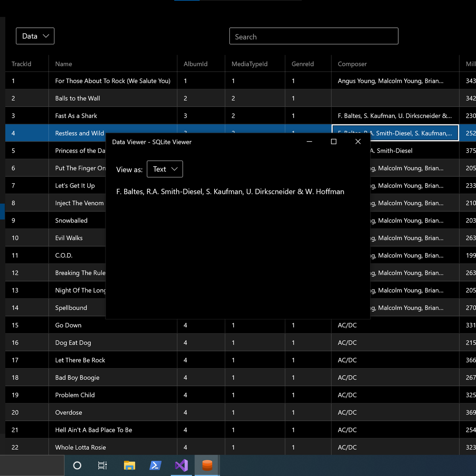476x476 pixels.
Task: Click the Name column header
Action: click(63, 63)
